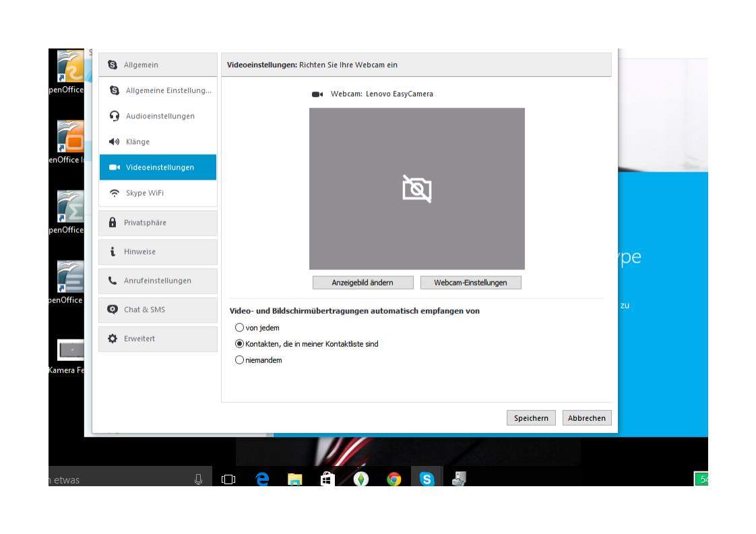Screen dimensions: 756x534
Task: Launch The Sims taskbar icon
Action: pyautogui.click(x=361, y=479)
